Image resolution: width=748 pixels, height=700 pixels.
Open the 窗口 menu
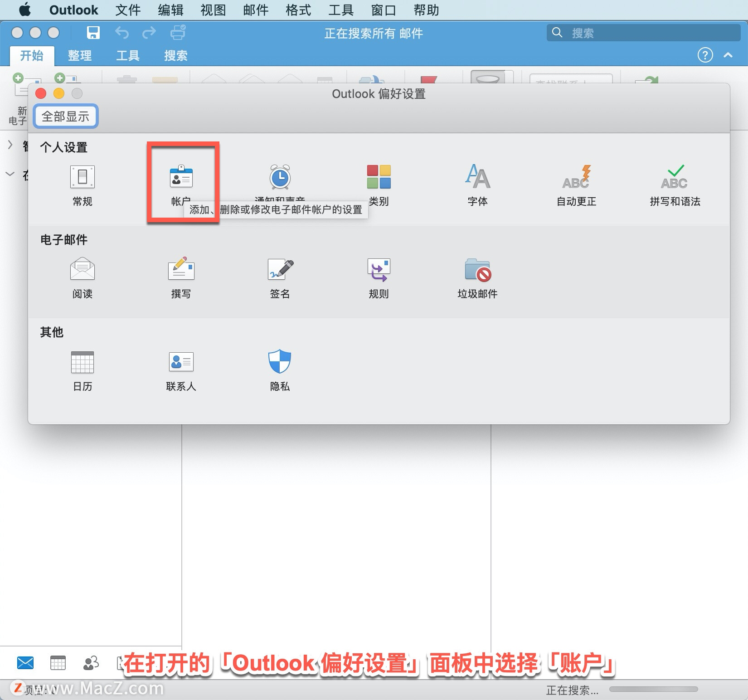point(384,10)
